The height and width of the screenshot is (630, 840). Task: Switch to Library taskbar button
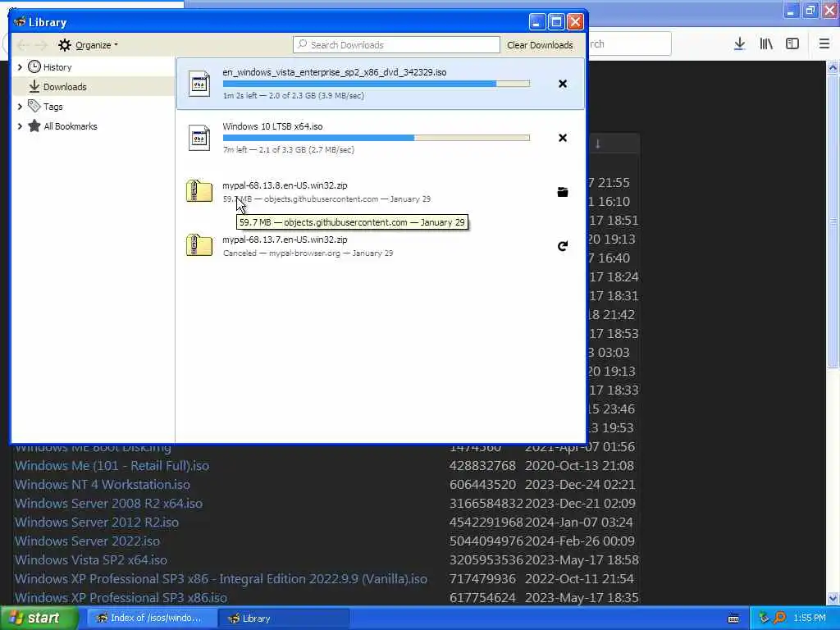pos(284,619)
